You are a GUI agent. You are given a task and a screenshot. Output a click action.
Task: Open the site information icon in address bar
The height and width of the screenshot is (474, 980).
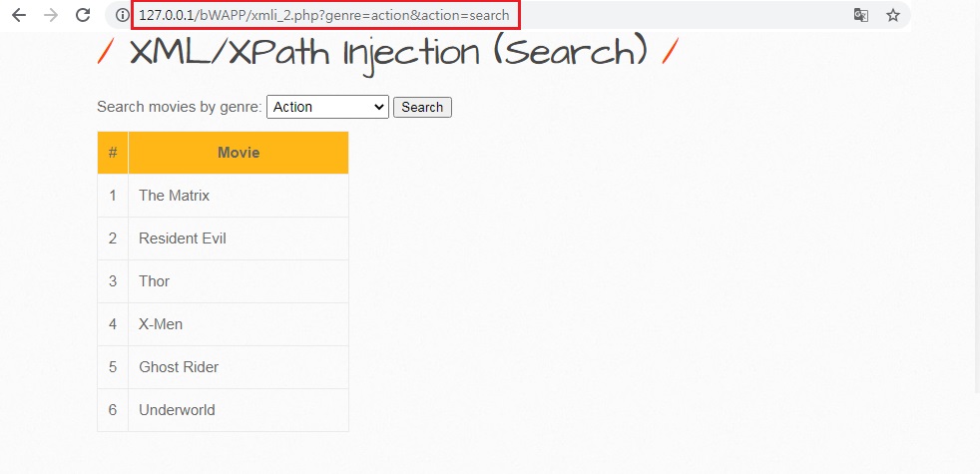pyautogui.click(x=123, y=15)
